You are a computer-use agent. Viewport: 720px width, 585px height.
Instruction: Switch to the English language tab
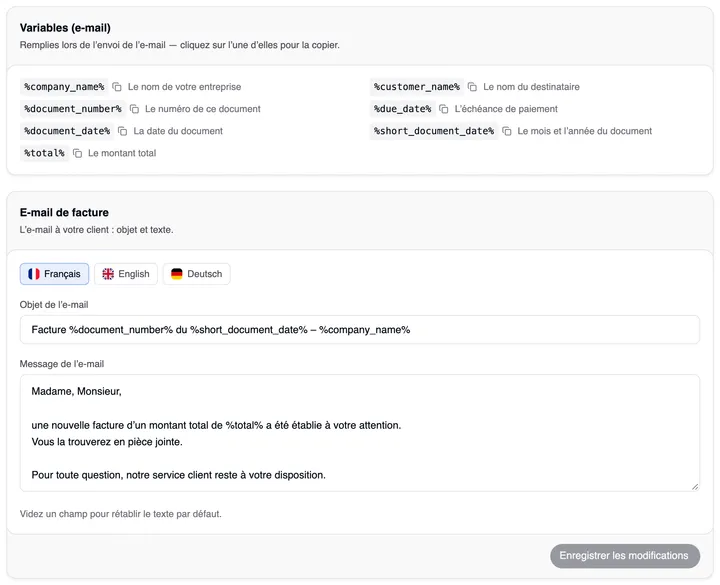click(126, 274)
